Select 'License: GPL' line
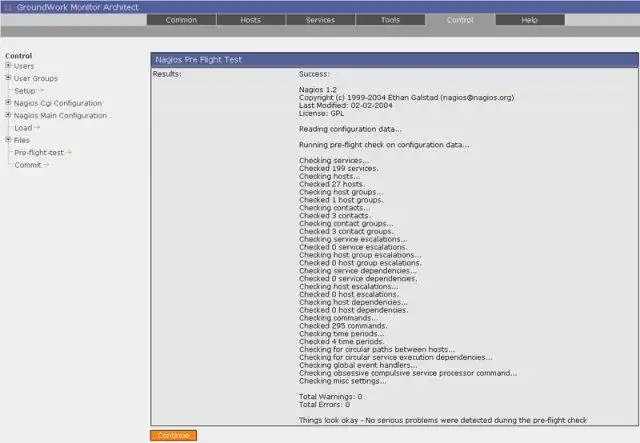The image size is (640, 443). pos(322,113)
